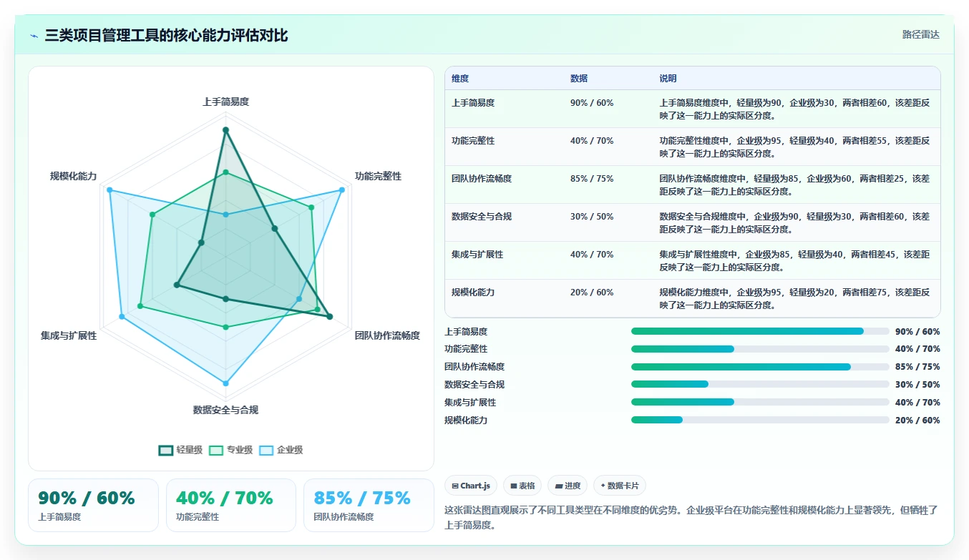Click the 数据 column header
This screenshot has height=560, width=969.
click(579, 79)
